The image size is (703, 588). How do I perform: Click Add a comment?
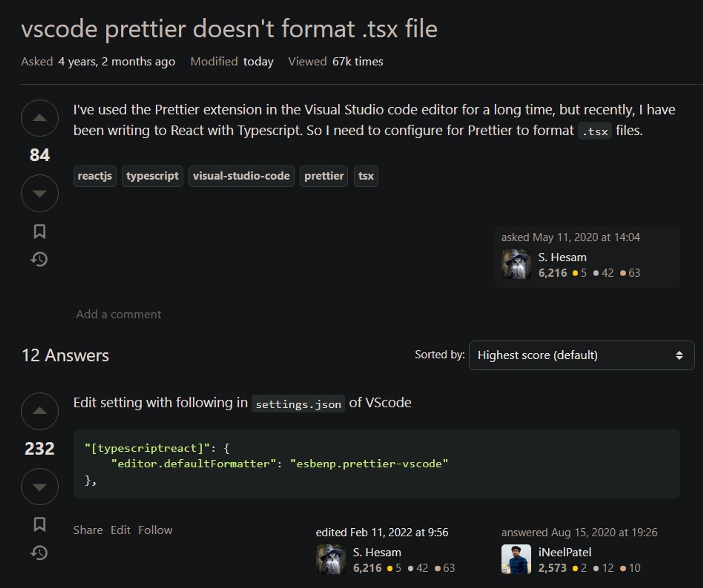click(x=118, y=314)
